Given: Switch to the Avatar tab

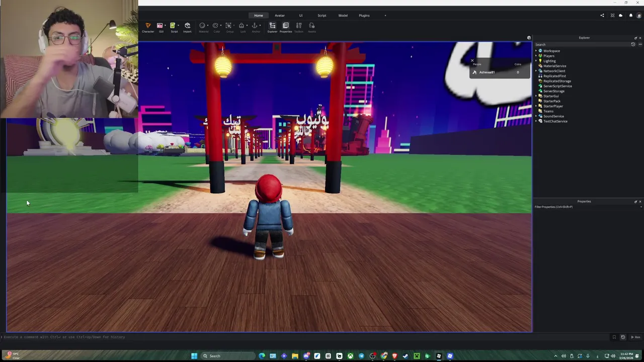Looking at the screenshot, I should pyautogui.click(x=280, y=16).
